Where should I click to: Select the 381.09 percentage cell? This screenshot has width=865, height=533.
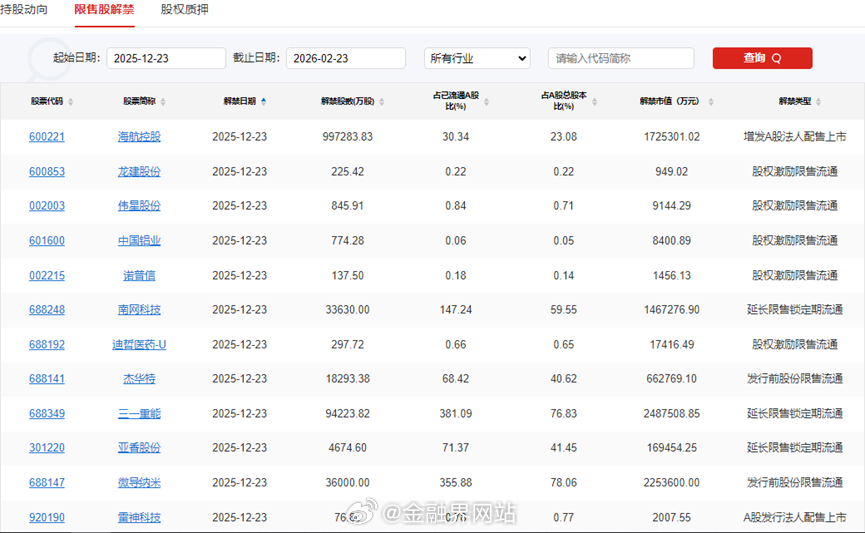tap(456, 413)
